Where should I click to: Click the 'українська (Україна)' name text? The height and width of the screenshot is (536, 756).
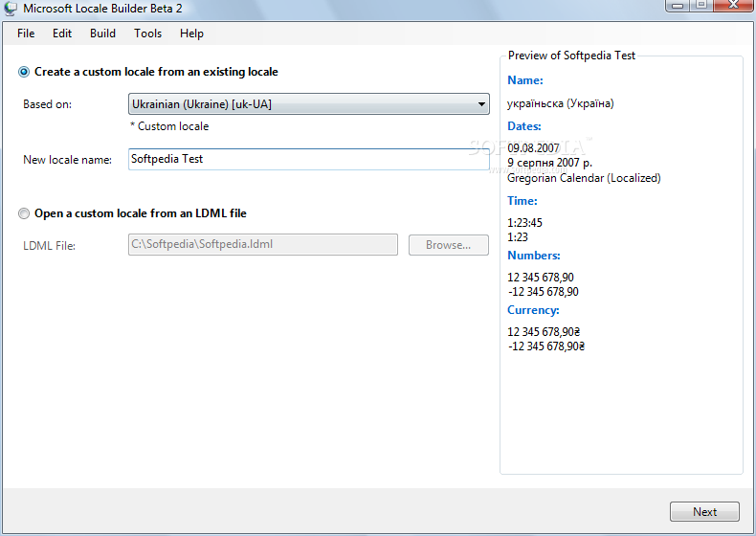pos(560,103)
